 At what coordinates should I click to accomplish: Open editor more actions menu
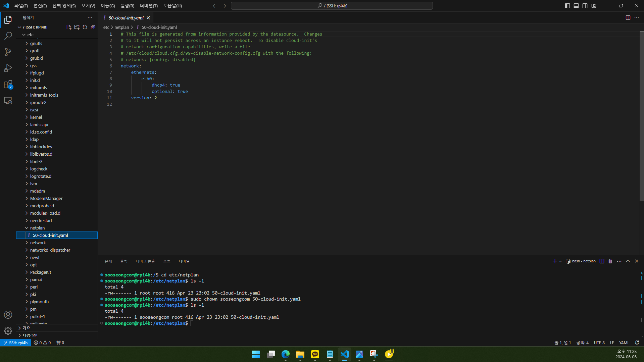pos(637,17)
